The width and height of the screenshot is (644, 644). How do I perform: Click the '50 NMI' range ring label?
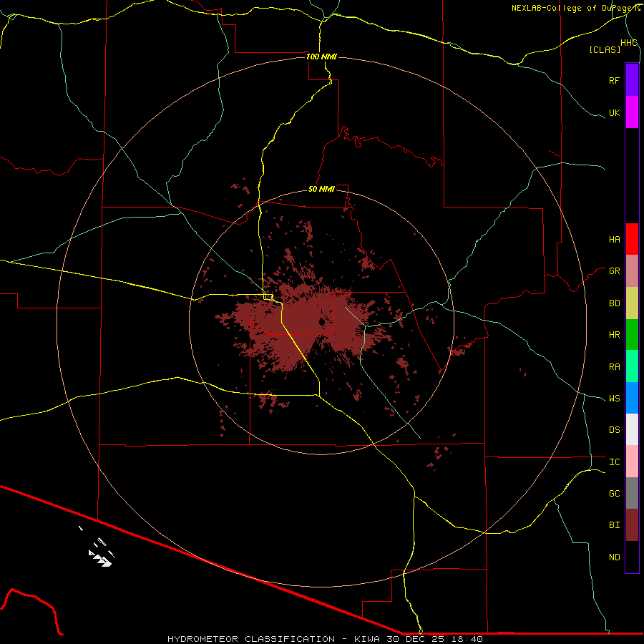tap(321, 189)
